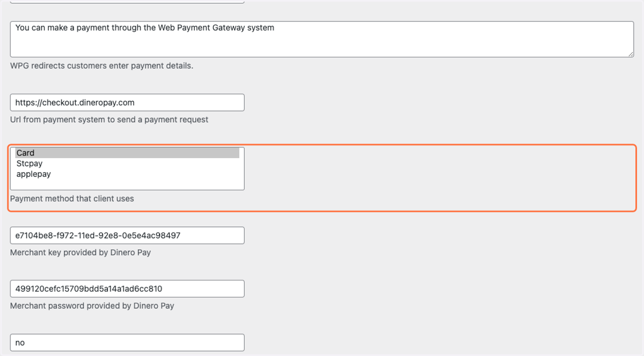Image resolution: width=644 pixels, height=356 pixels.
Task: Click the payment description textarea
Action: (x=322, y=39)
